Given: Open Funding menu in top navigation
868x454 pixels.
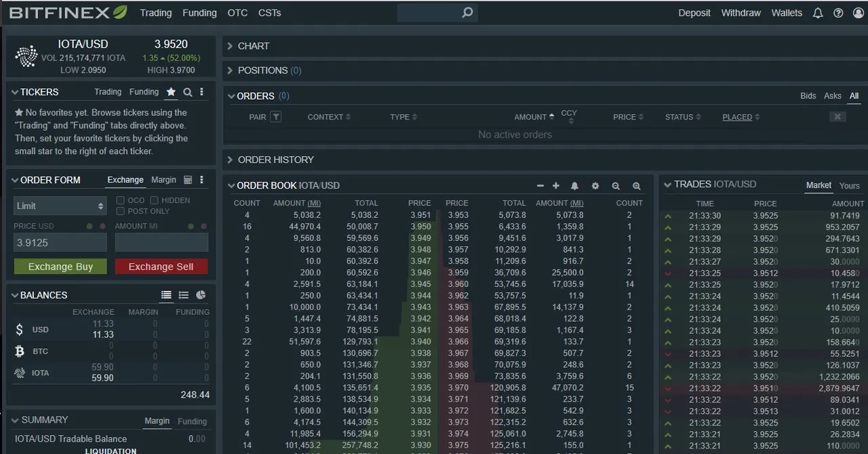Looking at the screenshot, I should 200,13.
